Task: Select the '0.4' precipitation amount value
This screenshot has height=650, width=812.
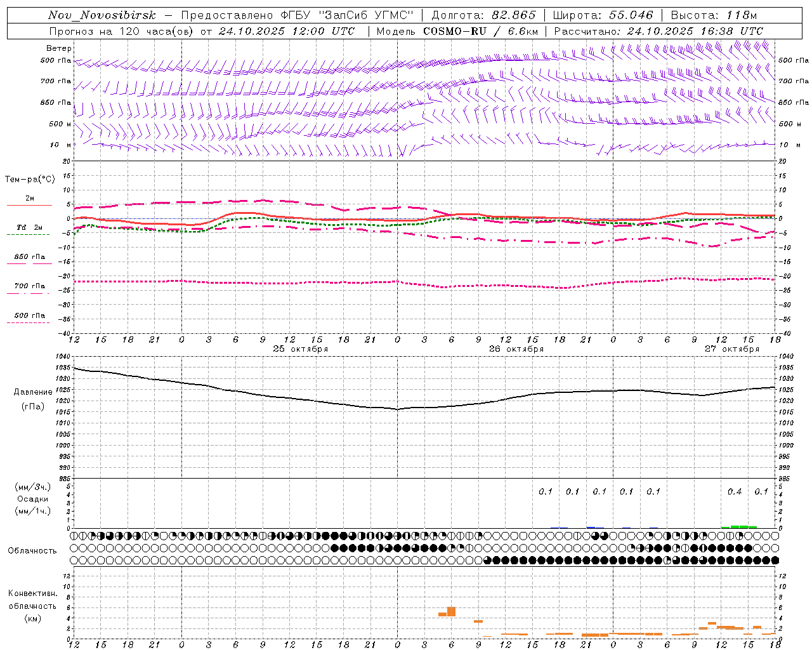Action: pyautogui.click(x=735, y=492)
